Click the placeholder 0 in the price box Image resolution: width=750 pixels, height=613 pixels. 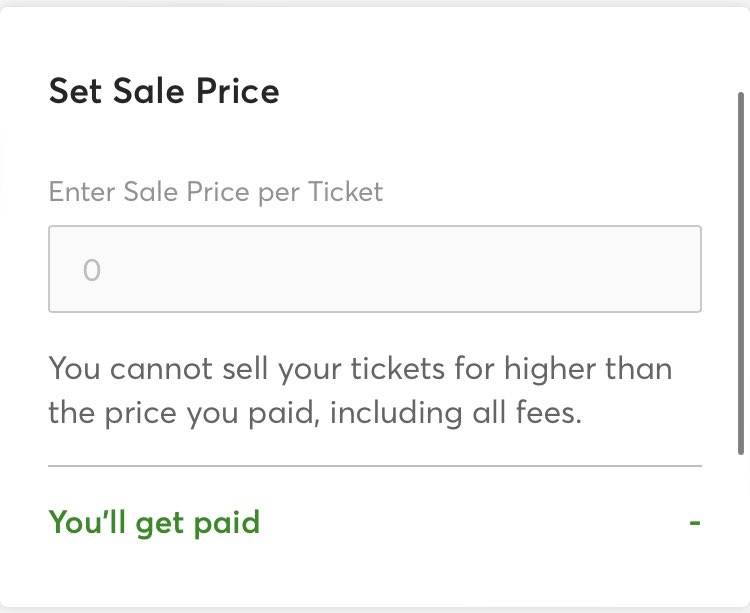pyautogui.click(x=92, y=270)
